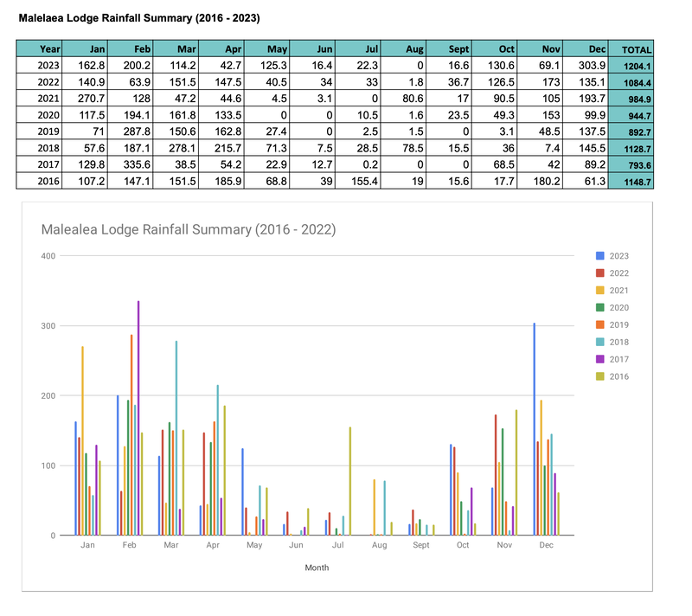
Task: Select the 2023 total cell 1204.1
Action: pos(631,65)
